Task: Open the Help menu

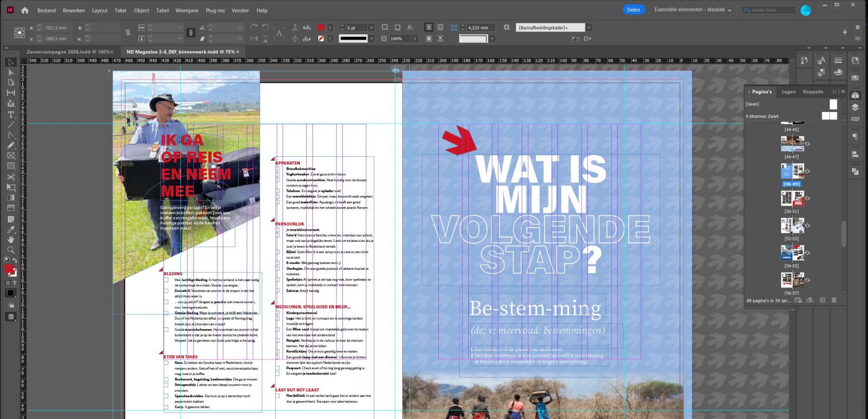Action: [x=262, y=10]
